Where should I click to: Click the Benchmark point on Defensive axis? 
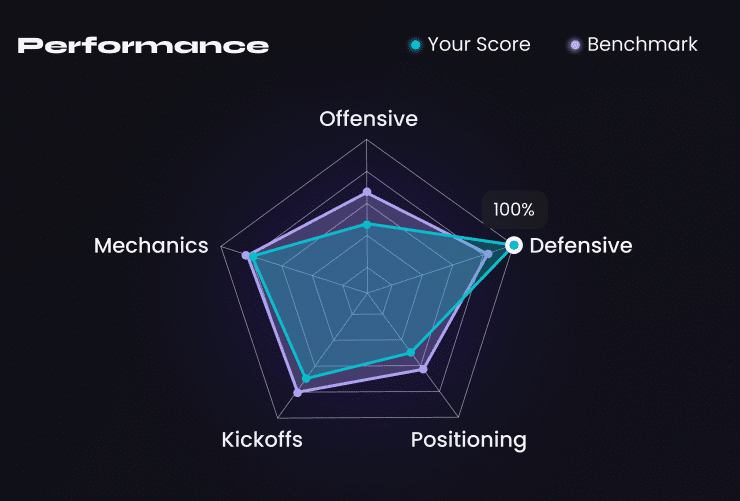coord(488,254)
